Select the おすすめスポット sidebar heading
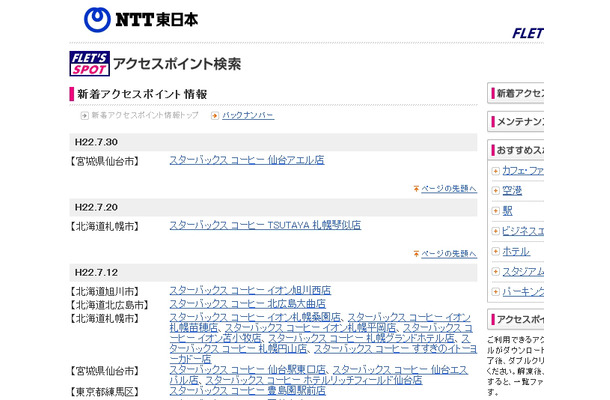This screenshot has width=610, height=400. coord(515,150)
